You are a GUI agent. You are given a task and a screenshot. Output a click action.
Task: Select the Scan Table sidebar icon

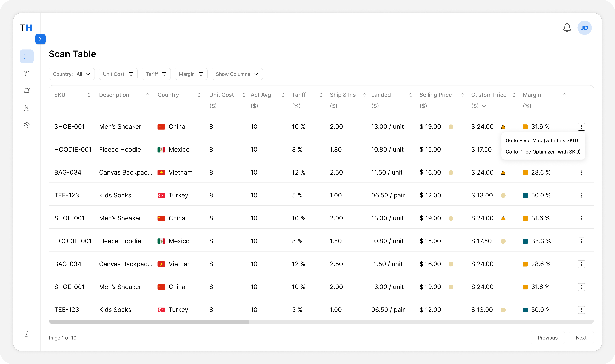(27, 56)
